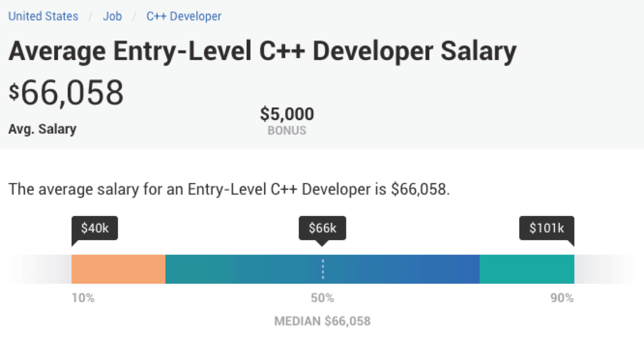The width and height of the screenshot is (644, 337).
Task: Click the $40k tooltip marker
Action: click(95, 228)
